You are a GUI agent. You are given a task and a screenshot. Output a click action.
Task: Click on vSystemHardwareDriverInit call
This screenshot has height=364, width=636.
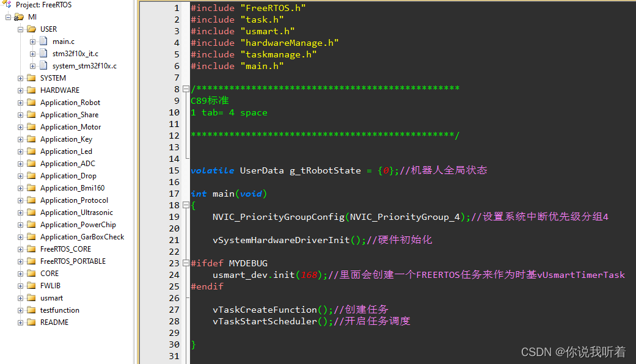point(281,240)
